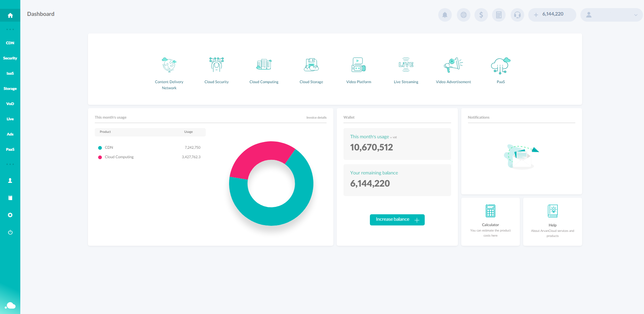Open the Invoice details link
Screen dimensions: 644x314
(316, 118)
